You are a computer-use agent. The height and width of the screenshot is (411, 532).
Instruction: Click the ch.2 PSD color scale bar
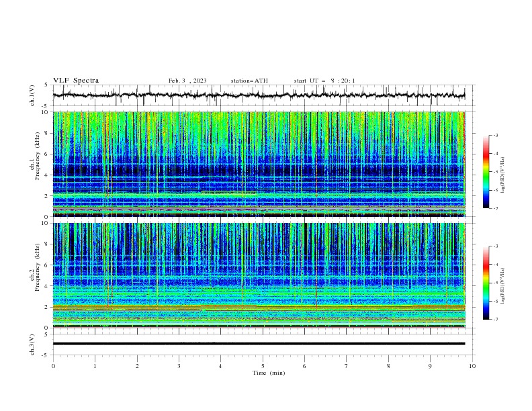tap(486, 283)
